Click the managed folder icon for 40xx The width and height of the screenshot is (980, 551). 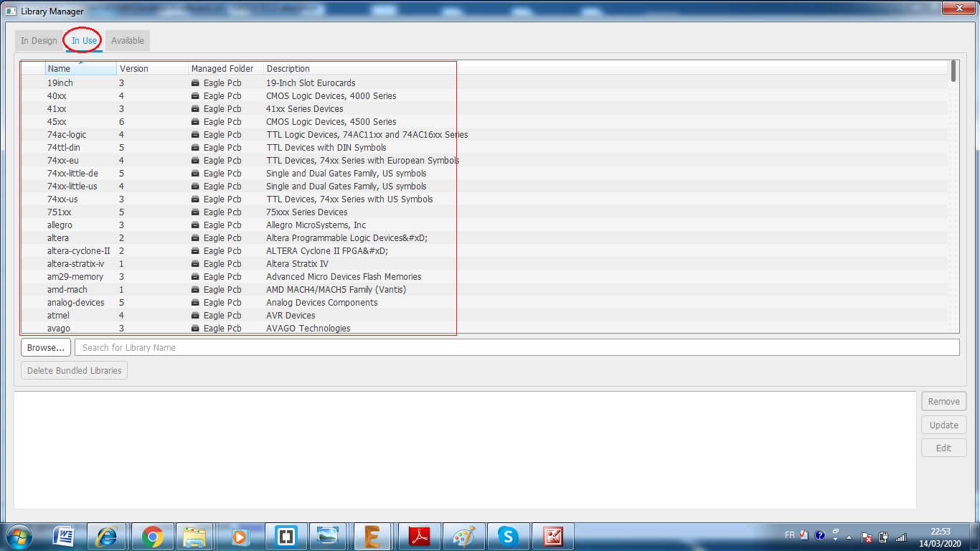tap(195, 96)
